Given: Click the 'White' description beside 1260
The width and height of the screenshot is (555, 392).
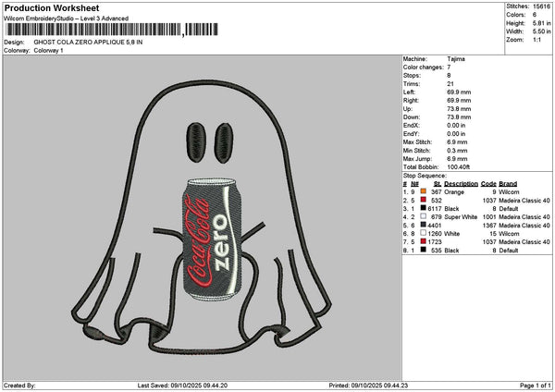Looking at the screenshot, I should click(452, 234).
